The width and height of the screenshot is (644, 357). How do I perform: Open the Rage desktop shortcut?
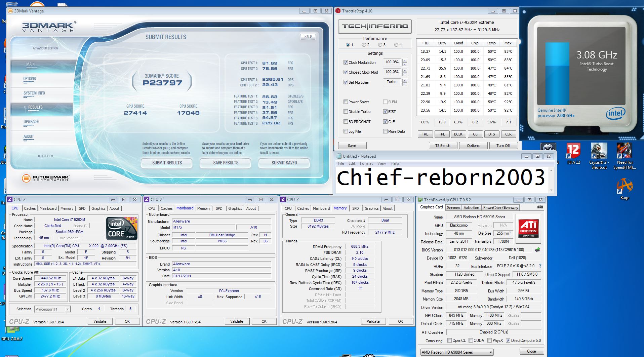pyautogui.click(x=625, y=189)
